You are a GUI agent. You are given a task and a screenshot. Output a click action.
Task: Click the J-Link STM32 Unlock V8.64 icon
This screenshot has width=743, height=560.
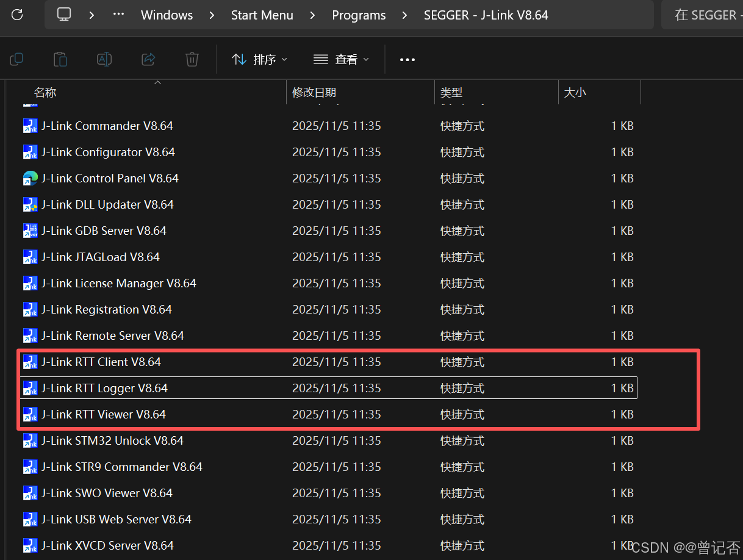point(30,441)
